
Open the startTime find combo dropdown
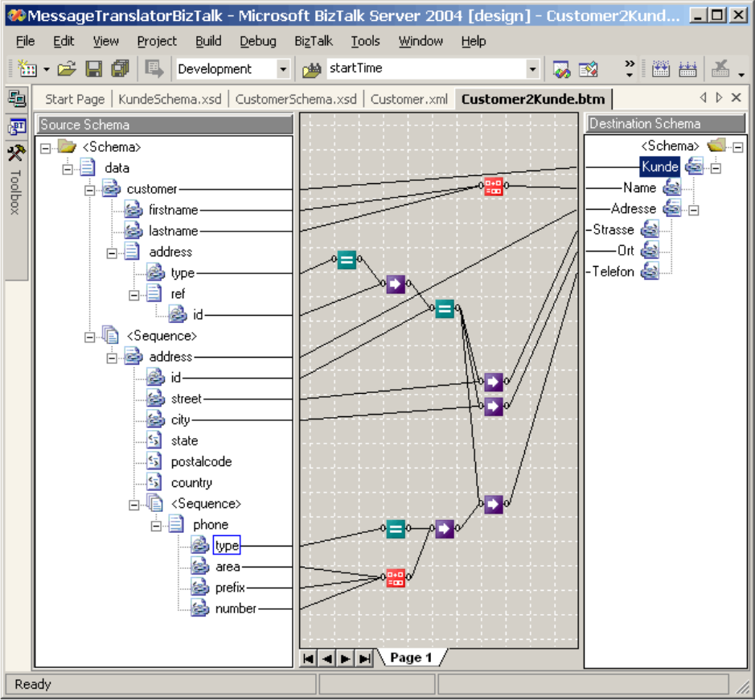532,69
